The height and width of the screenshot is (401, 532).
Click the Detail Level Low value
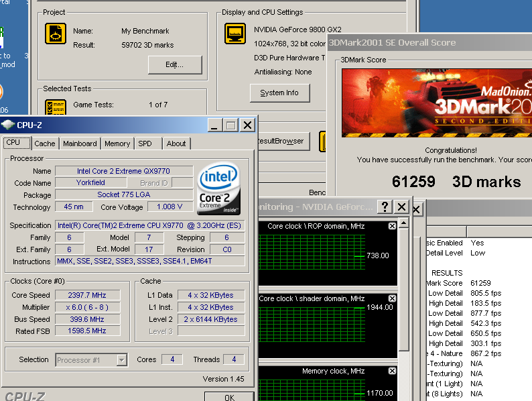point(478,253)
